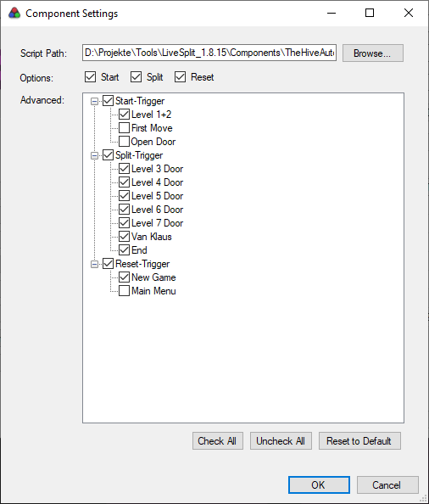
Task: Click the Uncheck All button
Action: (x=281, y=441)
